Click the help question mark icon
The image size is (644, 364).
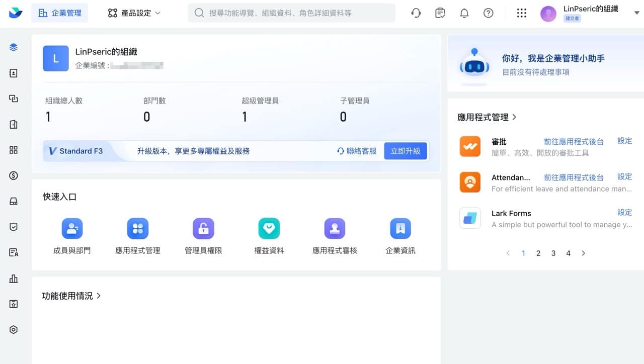click(x=488, y=13)
